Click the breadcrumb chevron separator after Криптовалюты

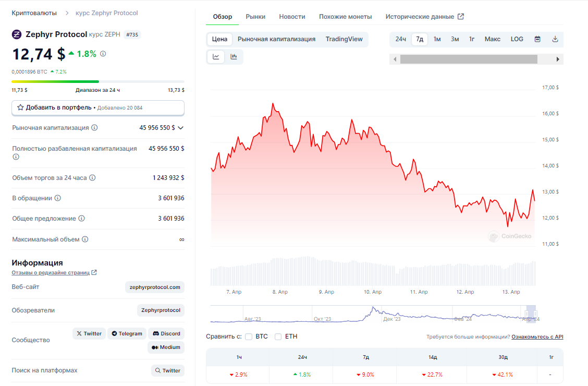click(67, 13)
